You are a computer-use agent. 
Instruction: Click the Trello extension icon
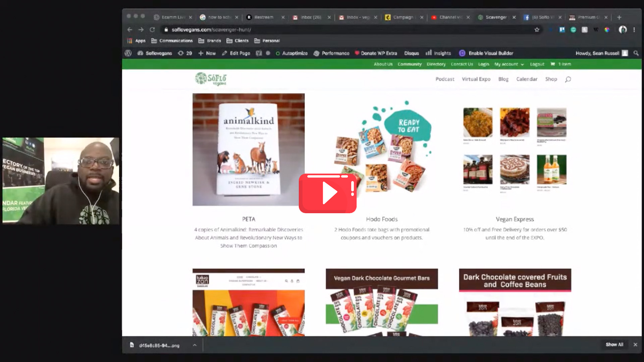point(562,29)
